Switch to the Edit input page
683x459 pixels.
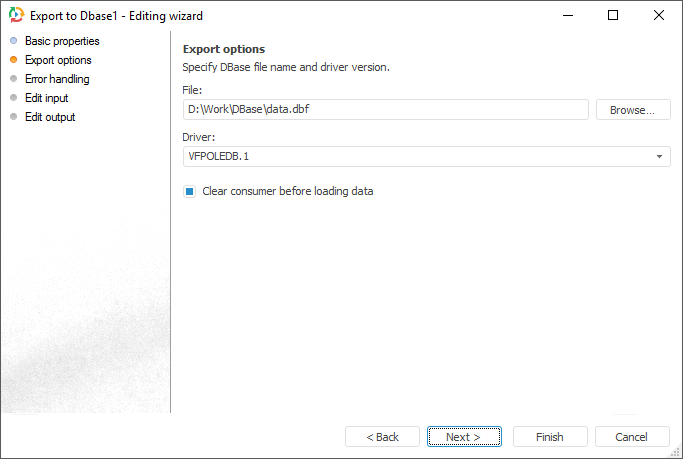47,98
